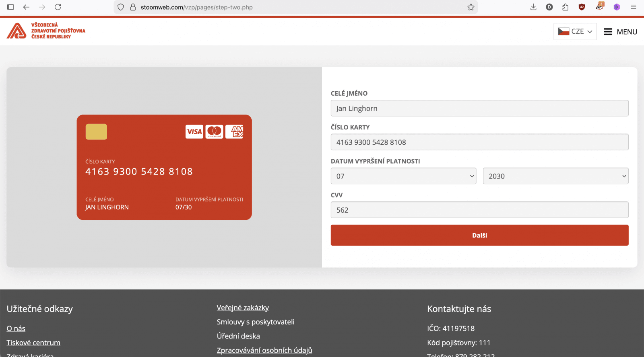Toggle the browser sidebar panel icon

[11, 7]
